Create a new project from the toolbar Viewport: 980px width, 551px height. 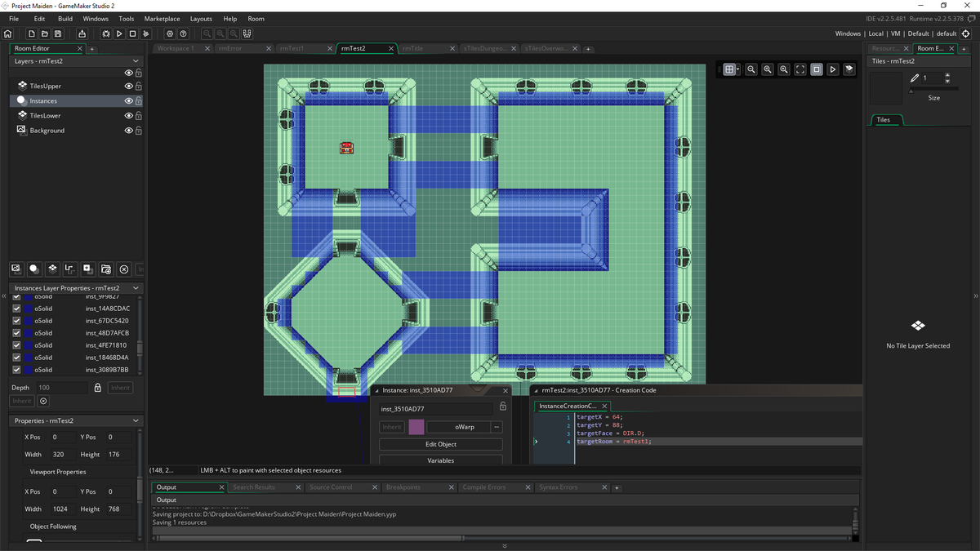tap(31, 33)
